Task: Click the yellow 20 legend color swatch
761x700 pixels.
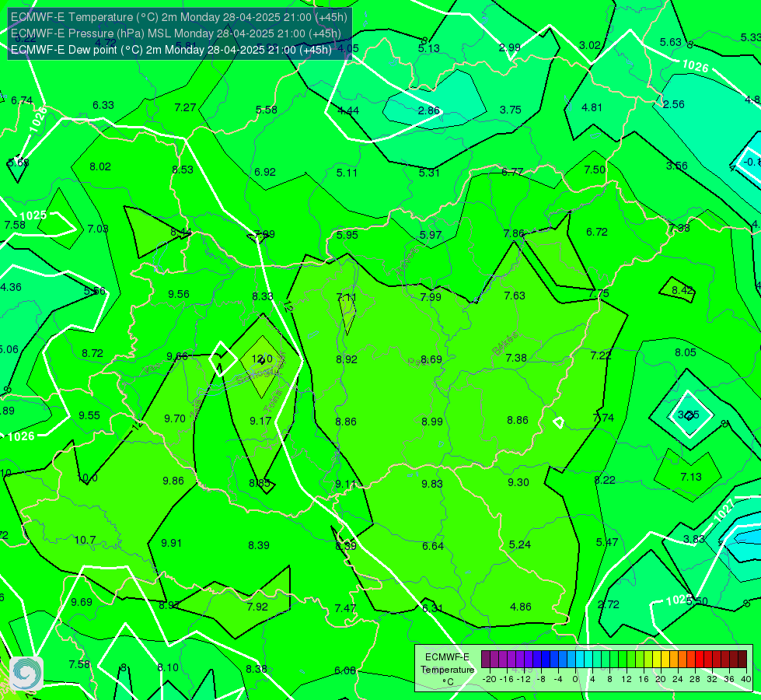Action: [x=657, y=660]
